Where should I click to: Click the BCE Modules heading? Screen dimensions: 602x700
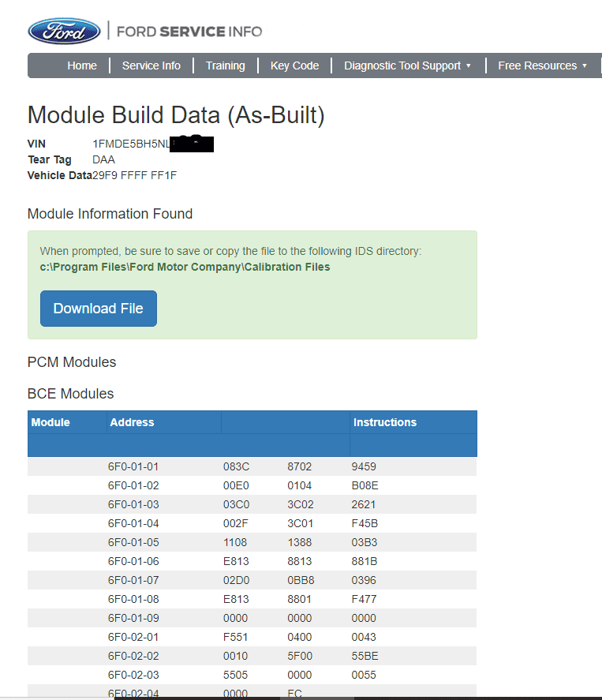pyautogui.click(x=70, y=394)
